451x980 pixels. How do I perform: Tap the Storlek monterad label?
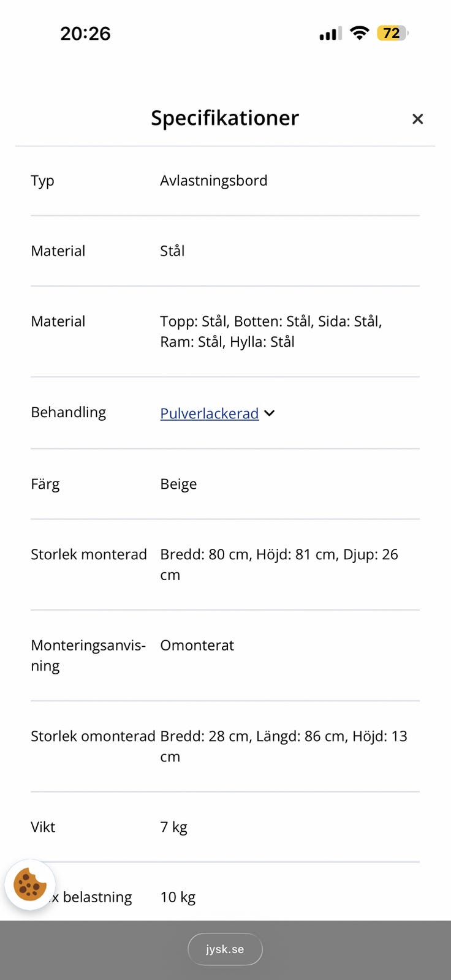coord(89,554)
